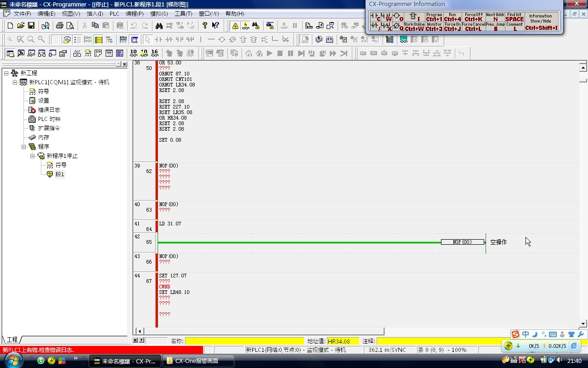Image resolution: width=588 pixels, height=368 pixels.
Task: Click the Work Online warning-triangle icon
Action: (235, 26)
